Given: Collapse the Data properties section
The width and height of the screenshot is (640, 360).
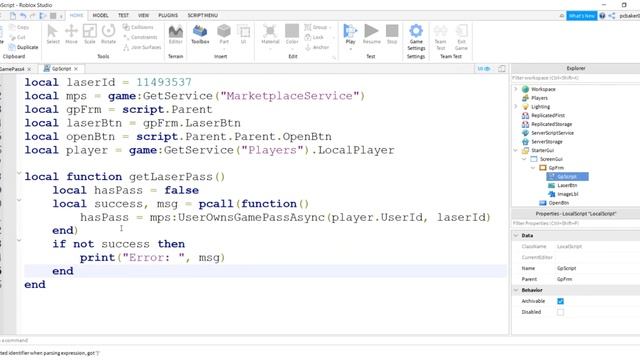Looking at the screenshot, I should [516, 236].
